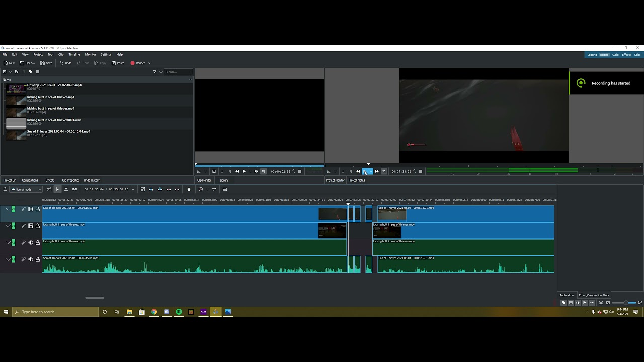Select kicking butt in sea of thieves0001.wav
Screen dimensions: 644x362
coord(54,120)
